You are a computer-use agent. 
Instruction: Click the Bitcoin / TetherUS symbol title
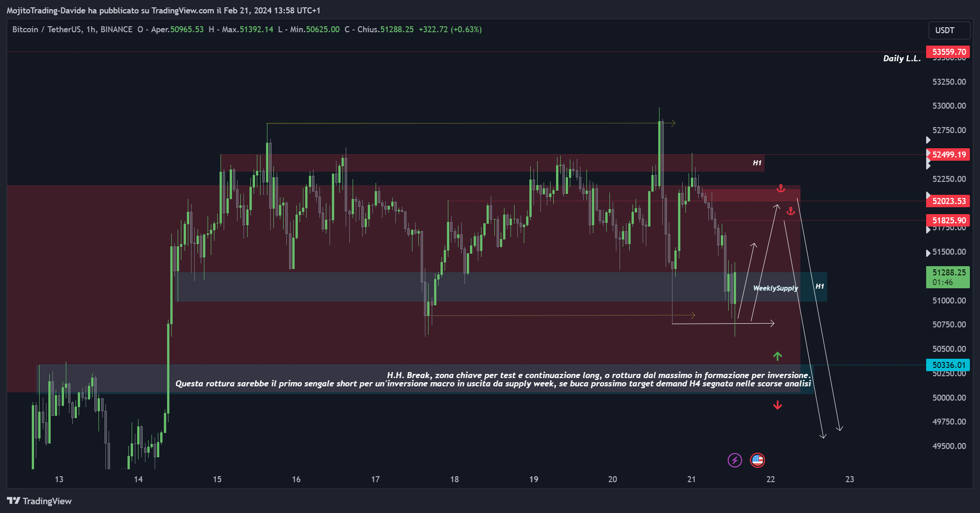point(72,29)
